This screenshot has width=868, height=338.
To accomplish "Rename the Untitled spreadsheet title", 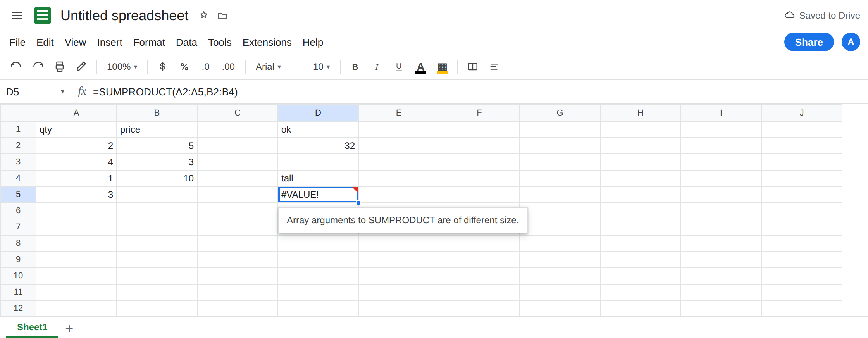I will [x=124, y=16].
